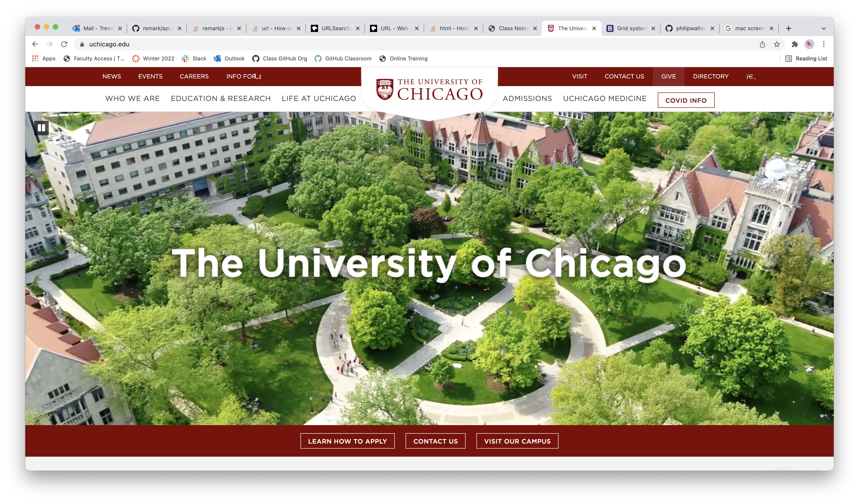
Task: Bookmark the page with the star icon
Action: pyautogui.click(x=777, y=44)
